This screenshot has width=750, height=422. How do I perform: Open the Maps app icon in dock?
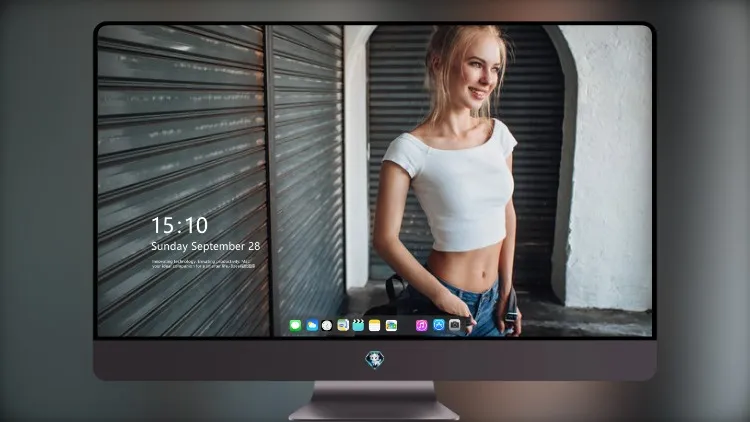tap(343, 326)
